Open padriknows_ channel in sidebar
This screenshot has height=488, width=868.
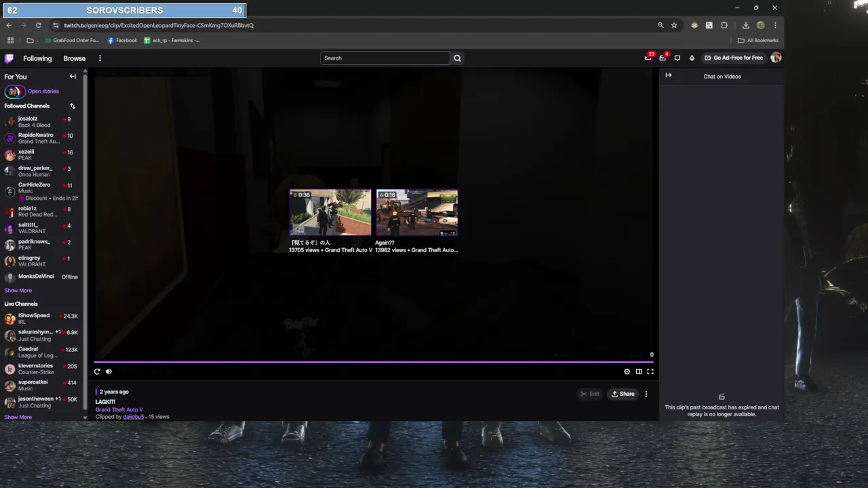41,245
